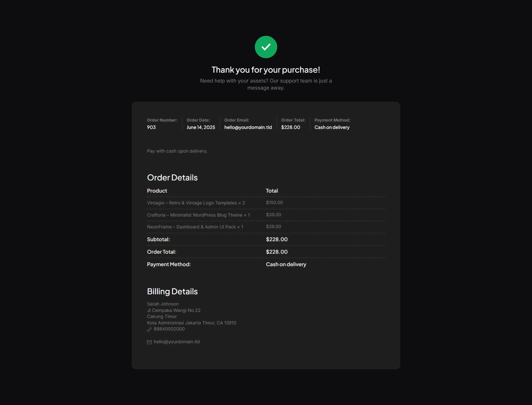Click 'Cash on delivery' in details table
Image resolution: width=532 pixels, height=405 pixels.
(x=286, y=264)
